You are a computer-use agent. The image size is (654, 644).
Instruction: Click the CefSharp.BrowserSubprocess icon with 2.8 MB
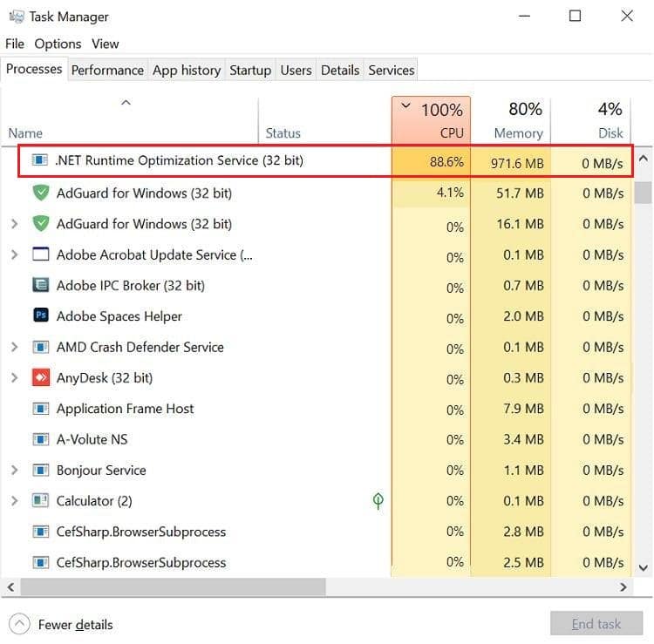(x=41, y=532)
